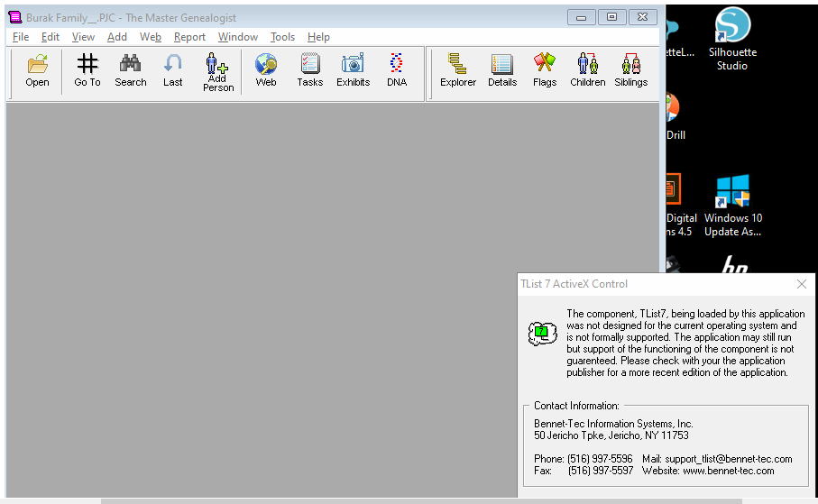Open the Report menu

coord(189,37)
